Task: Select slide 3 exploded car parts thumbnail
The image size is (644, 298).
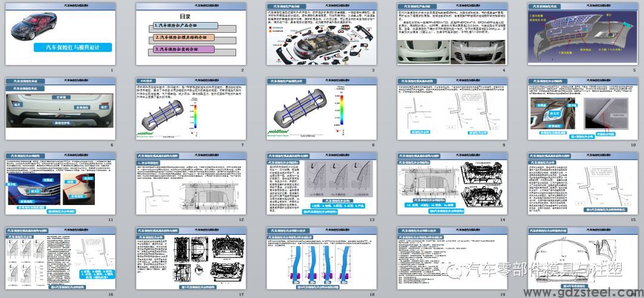Action: click(321, 33)
